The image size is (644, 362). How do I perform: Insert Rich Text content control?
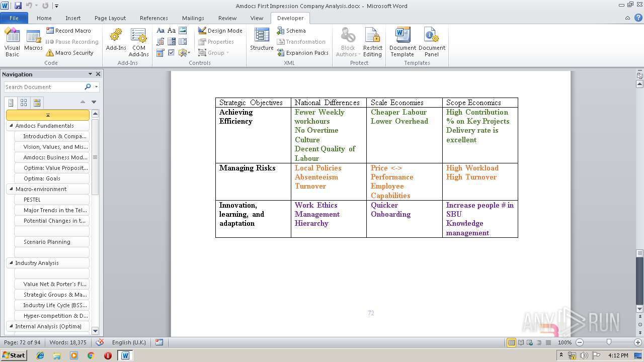[x=160, y=31]
